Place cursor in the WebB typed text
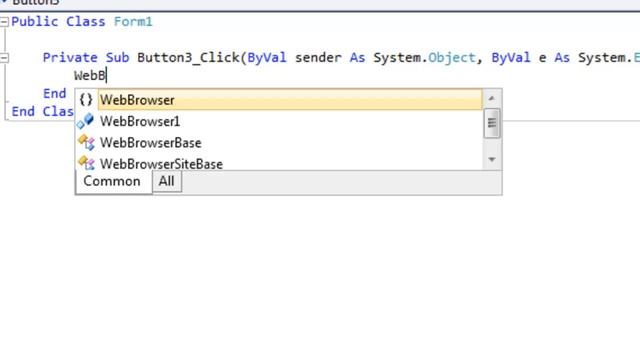Screen dimensions: 640x360 tap(89, 76)
